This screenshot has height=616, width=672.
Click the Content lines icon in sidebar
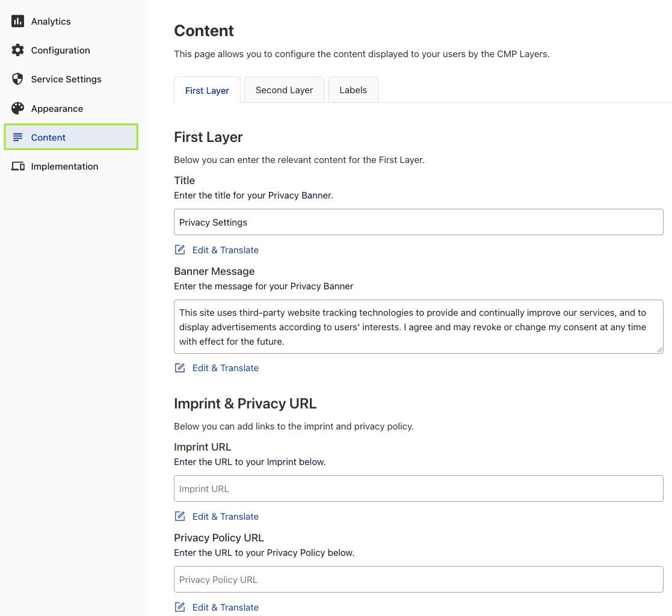(x=18, y=138)
